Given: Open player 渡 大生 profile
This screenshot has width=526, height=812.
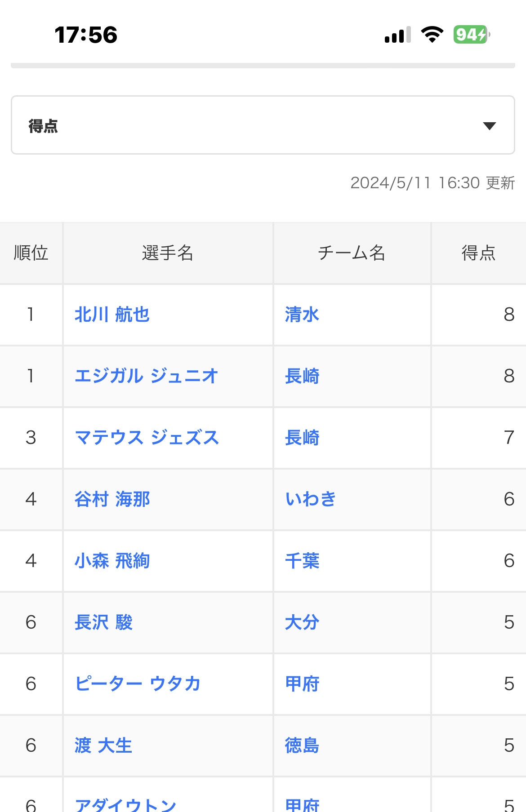Looking at the screenshot, I should click(103, 745).
